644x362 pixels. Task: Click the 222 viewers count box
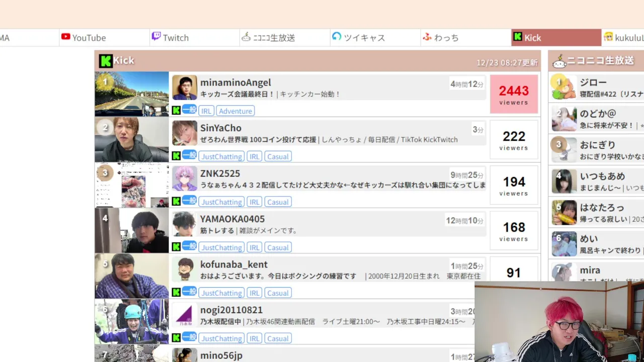coord(514,140)
